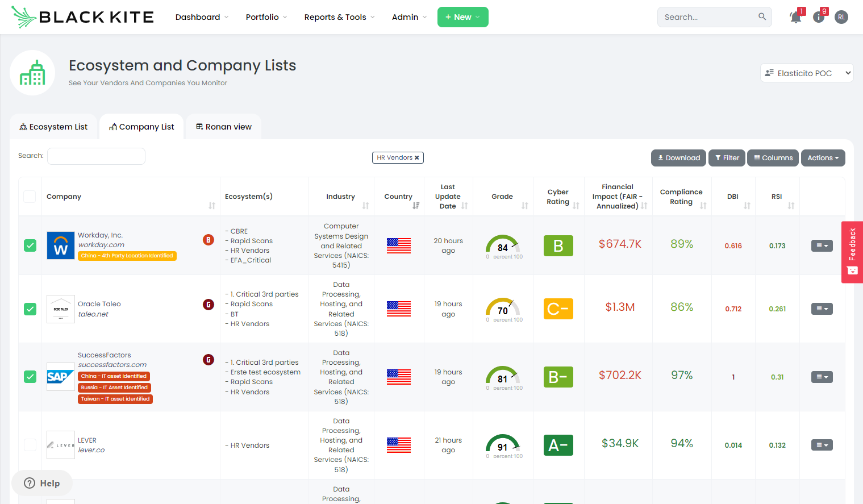Open the SuccessFactors row action menu
Image resolution: width=863 pixels, height=504 pixels.
coord(822,377)
